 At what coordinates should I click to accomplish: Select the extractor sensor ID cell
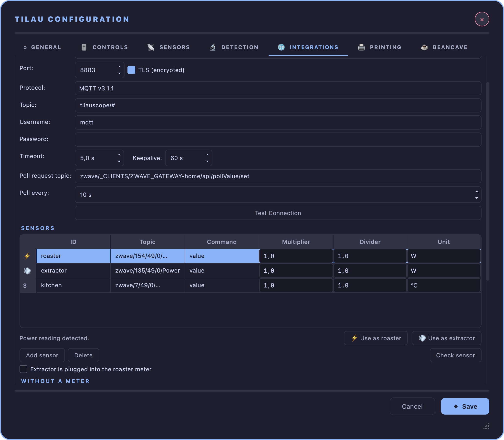[x=73, y=271]
